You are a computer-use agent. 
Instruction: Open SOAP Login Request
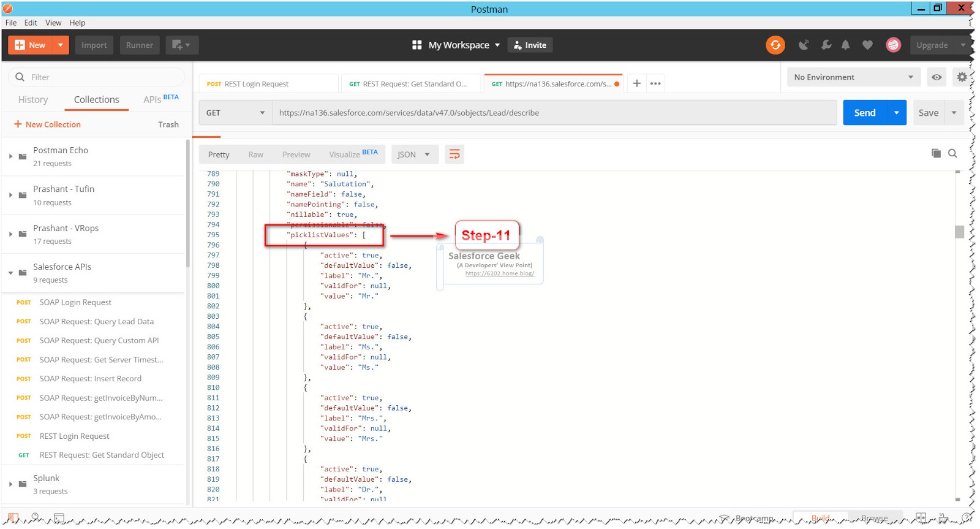tap(75, 302)
